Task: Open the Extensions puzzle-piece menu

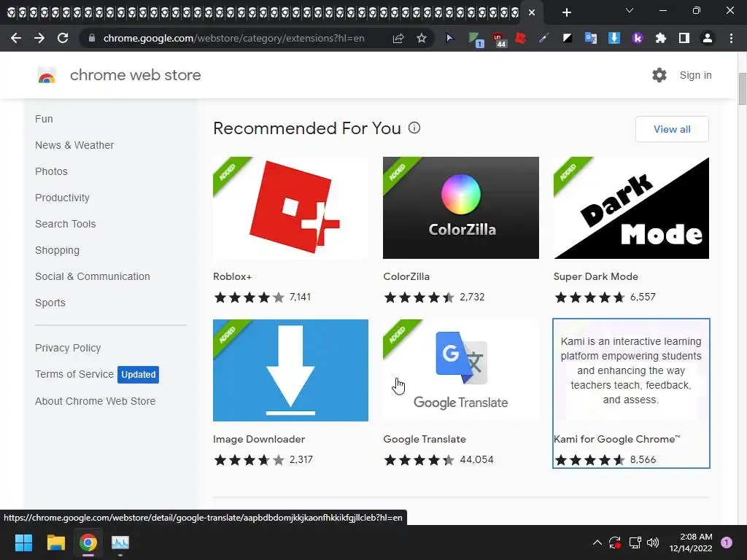Action: [661, 38]
